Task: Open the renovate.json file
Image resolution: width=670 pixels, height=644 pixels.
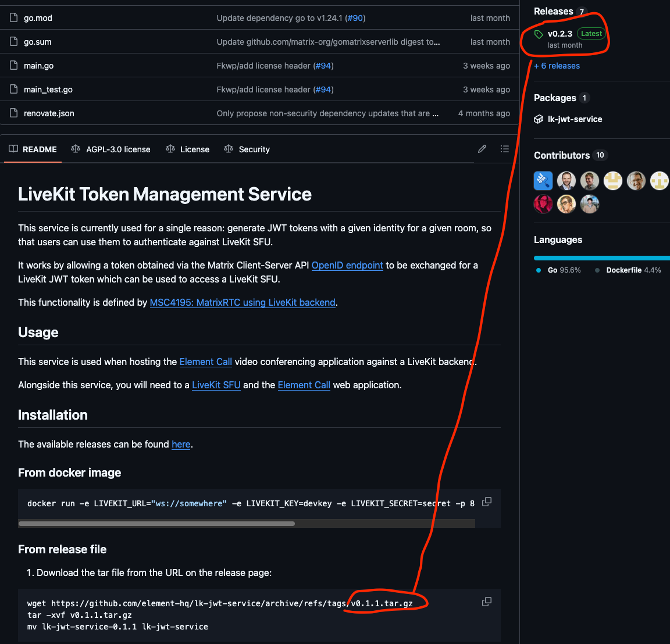Action: (49, 113)
